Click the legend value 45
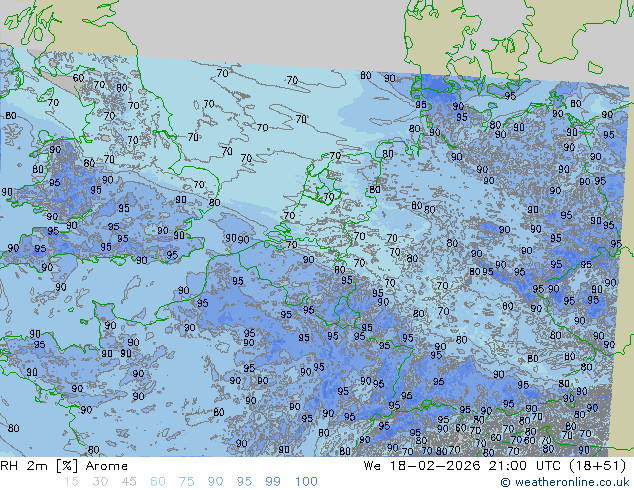 click(129, 482)
